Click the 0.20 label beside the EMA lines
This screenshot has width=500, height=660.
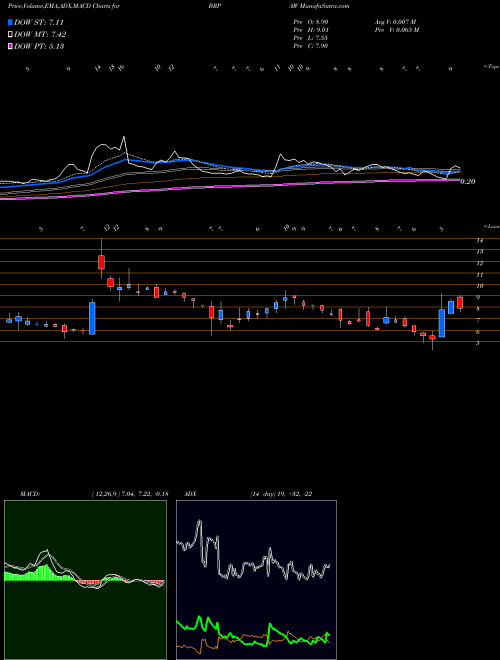(x=468, y=181)
